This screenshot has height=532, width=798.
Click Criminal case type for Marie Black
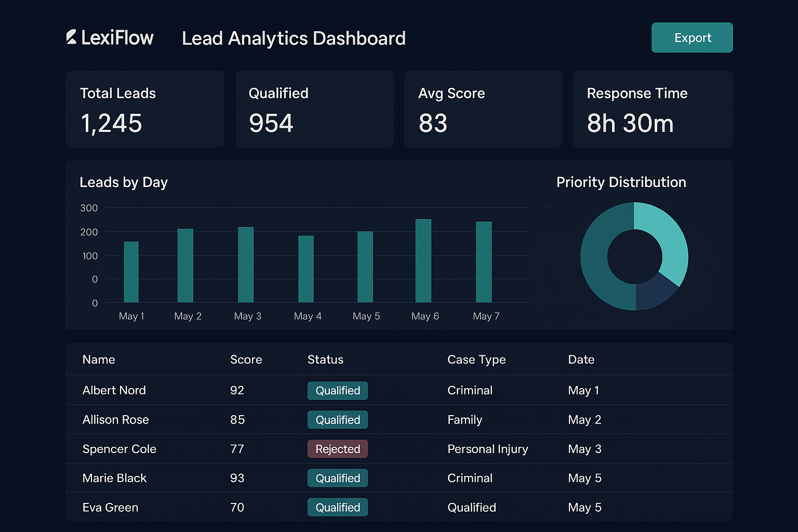[470, 478]
